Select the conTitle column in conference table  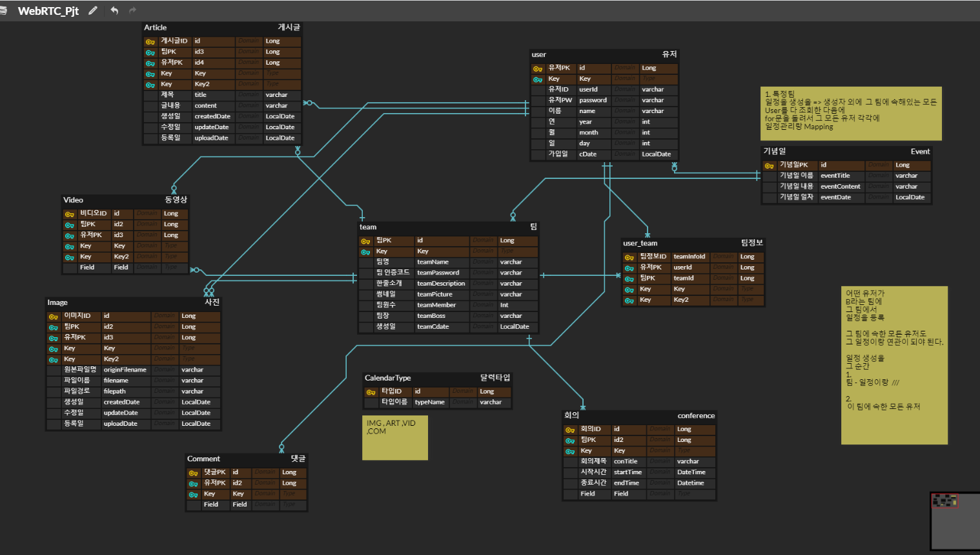click(626, 461)
